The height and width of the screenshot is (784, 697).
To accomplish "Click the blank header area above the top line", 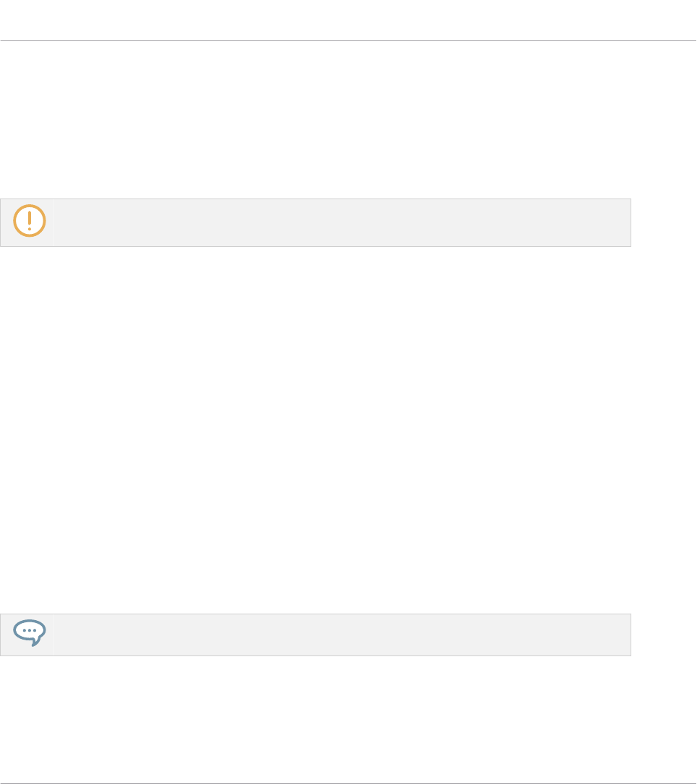I will [348, 19].
